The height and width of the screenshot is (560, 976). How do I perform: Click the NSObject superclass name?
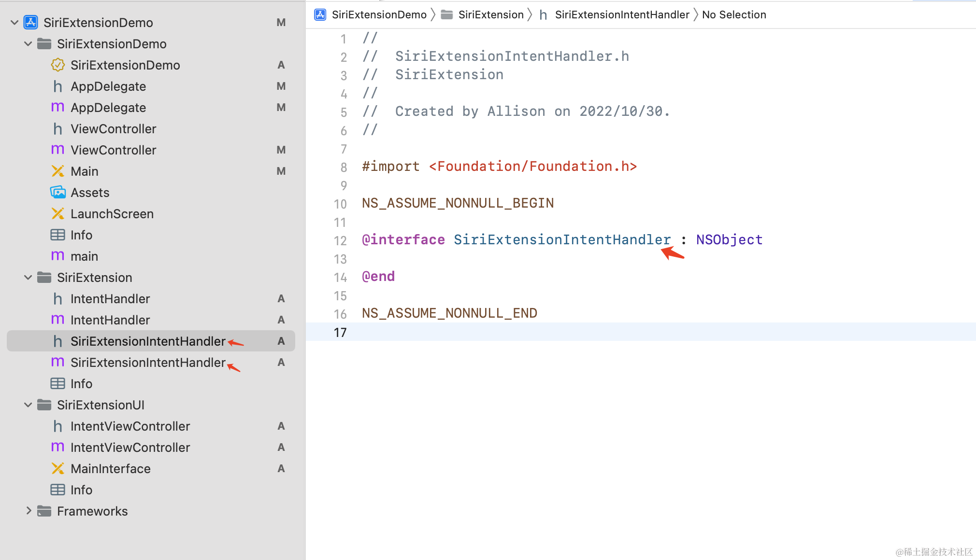[729, 239]
